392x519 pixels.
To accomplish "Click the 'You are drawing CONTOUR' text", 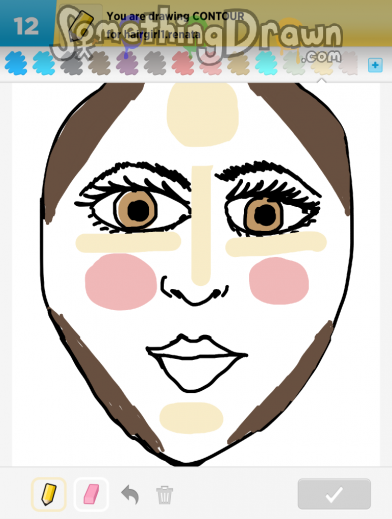I will coord(175,16).
